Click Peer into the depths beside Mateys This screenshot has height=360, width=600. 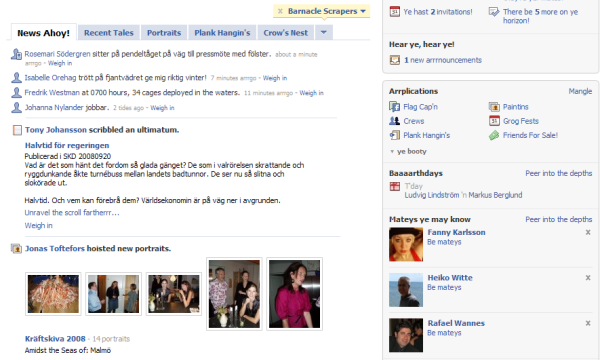click(559, 219)
